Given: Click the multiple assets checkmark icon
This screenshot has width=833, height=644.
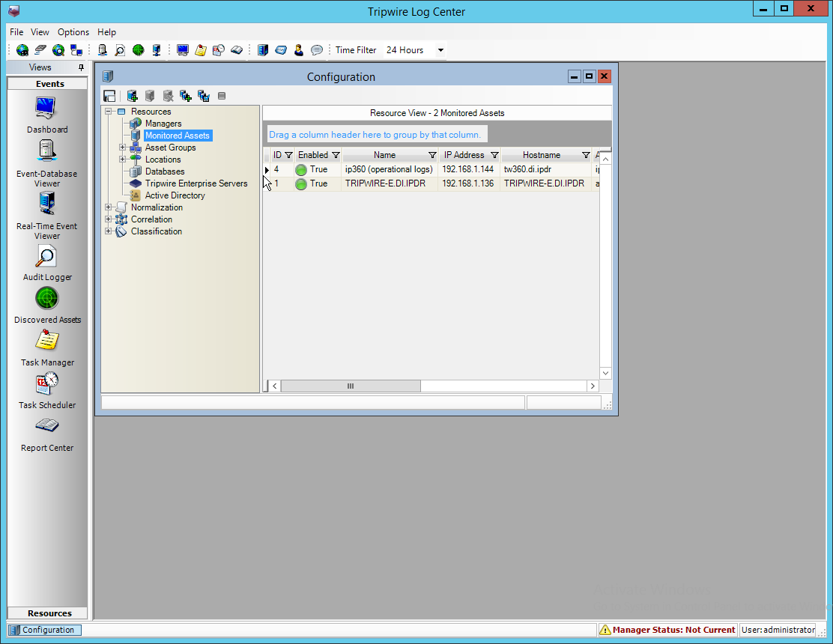Looking at the screenshot, I should 204,96.
